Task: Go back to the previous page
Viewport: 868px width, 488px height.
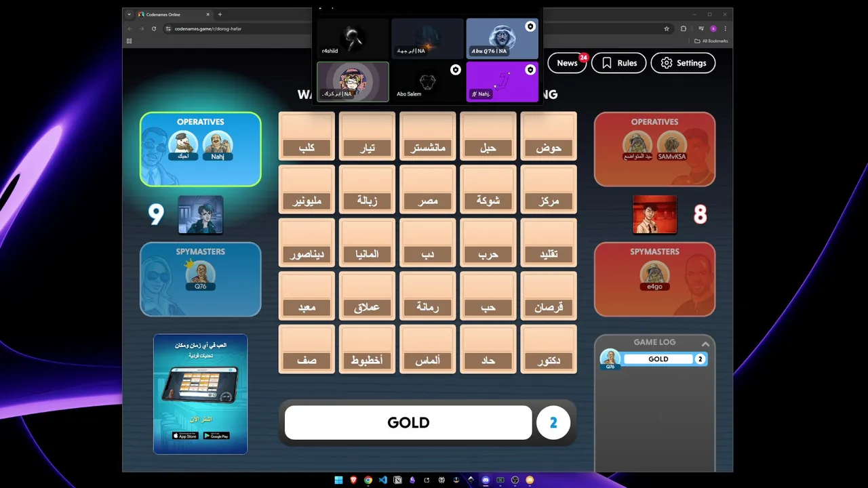Action: tap(130, 28)
